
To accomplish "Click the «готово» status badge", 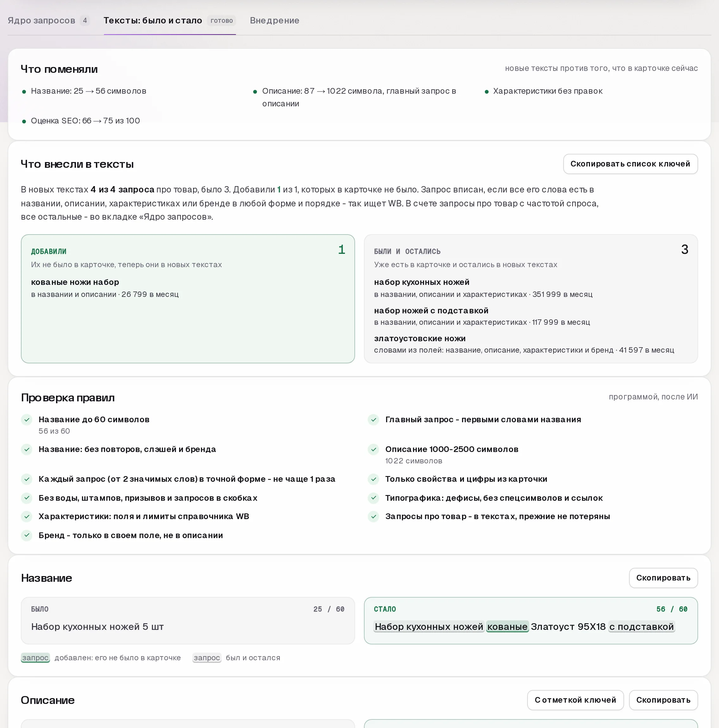I will pyautogui.click(x=222, y=20).
